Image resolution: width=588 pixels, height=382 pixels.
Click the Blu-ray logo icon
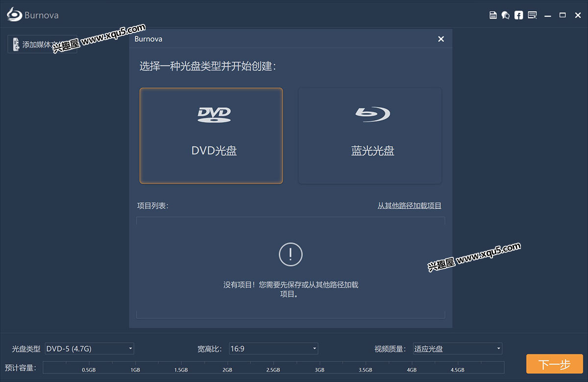(372, 114)
